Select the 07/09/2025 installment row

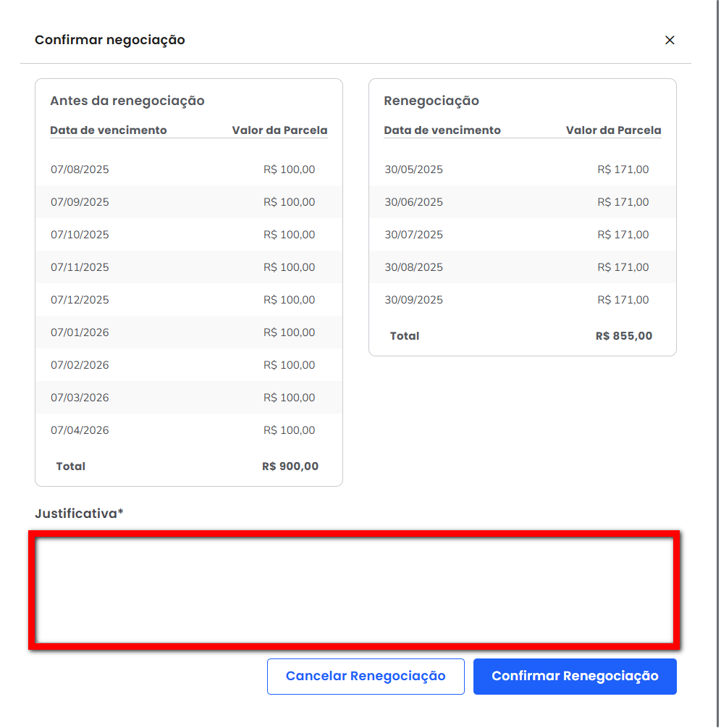pos(189,202)
